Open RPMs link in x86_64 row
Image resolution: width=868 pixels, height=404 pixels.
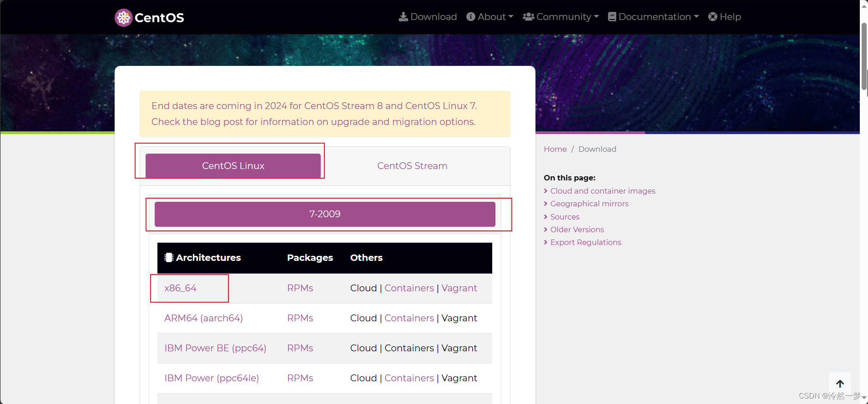click(x=300, y=288)
